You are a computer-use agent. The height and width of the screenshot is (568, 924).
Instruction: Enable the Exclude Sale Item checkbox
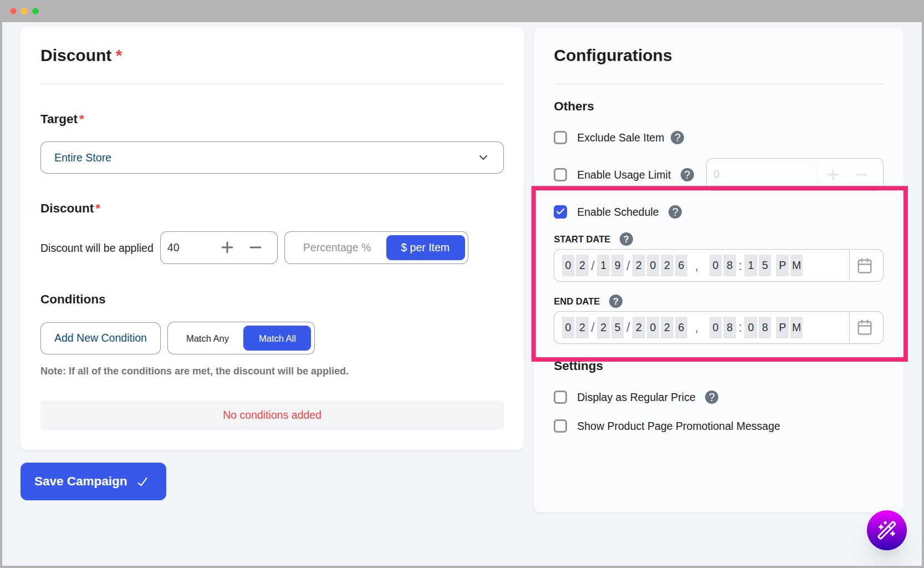(560, 137)
